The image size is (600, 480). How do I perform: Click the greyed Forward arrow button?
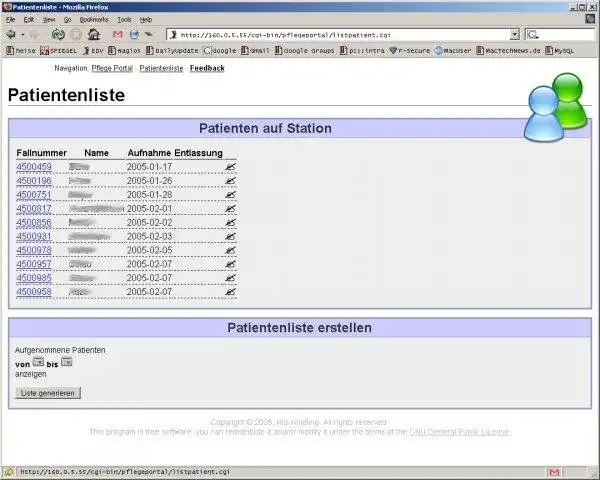[35, 34]
